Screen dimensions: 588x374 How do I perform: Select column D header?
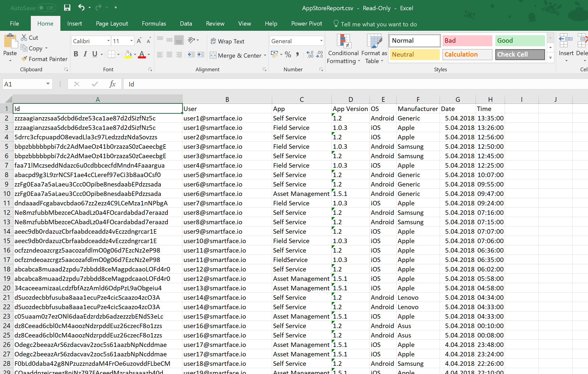pyautogui.click(x=350, y=100)
